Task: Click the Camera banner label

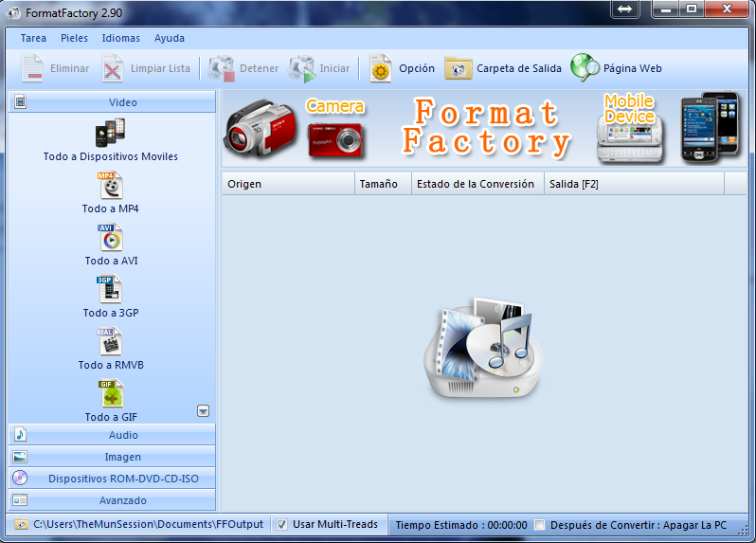Action: click(x=335, y=105)
